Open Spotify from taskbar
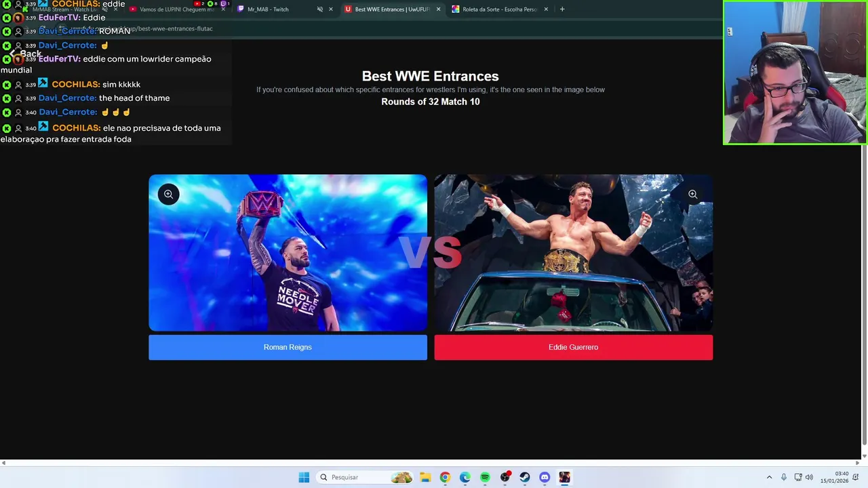Screen dimensions: 868x488 point(485,477)
